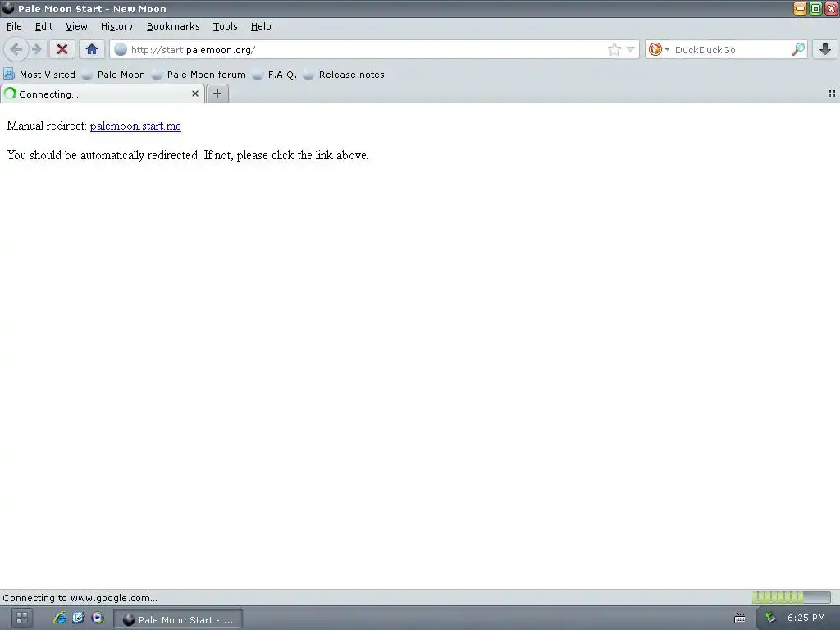Click the Pale Moon icon in title bar
Image resolution: width=840 pixels, height=630 pixels.
point(8,8)
